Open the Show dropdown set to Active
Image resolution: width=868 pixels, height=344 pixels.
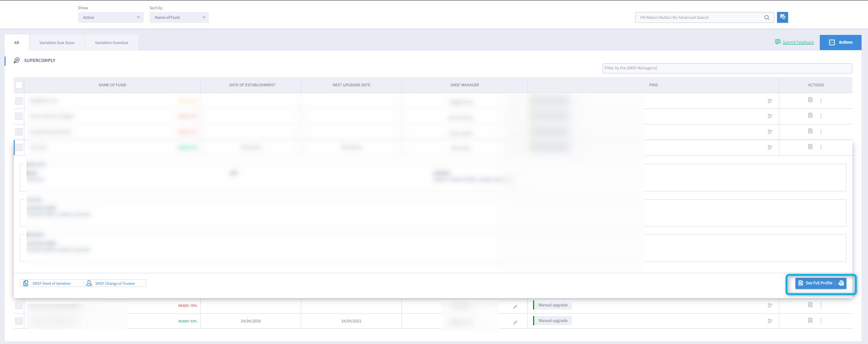111,17
